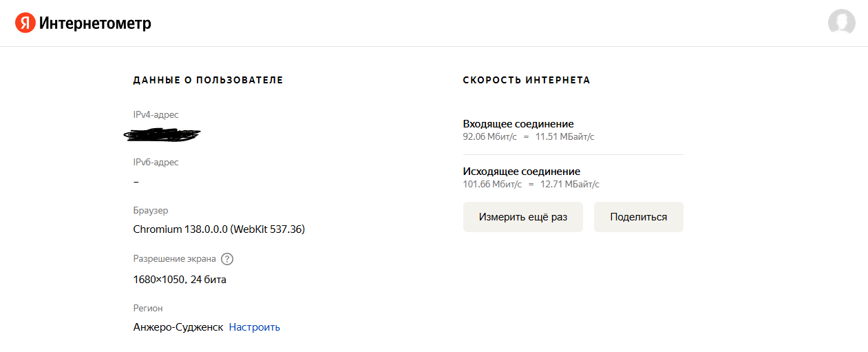The height and width of the screenshot is (352, 868).
Task: Select the 101.66 Мбит/с outgoing speed value
Action: [493, 185]
